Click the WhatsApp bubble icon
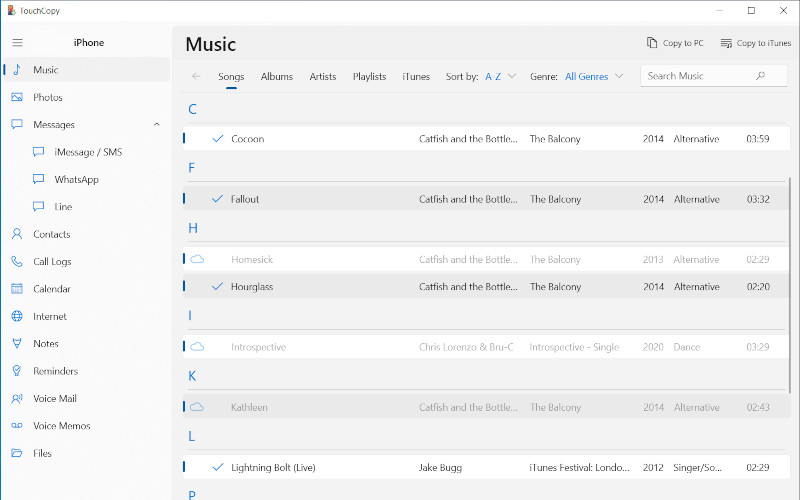 [x=38, y=179]
